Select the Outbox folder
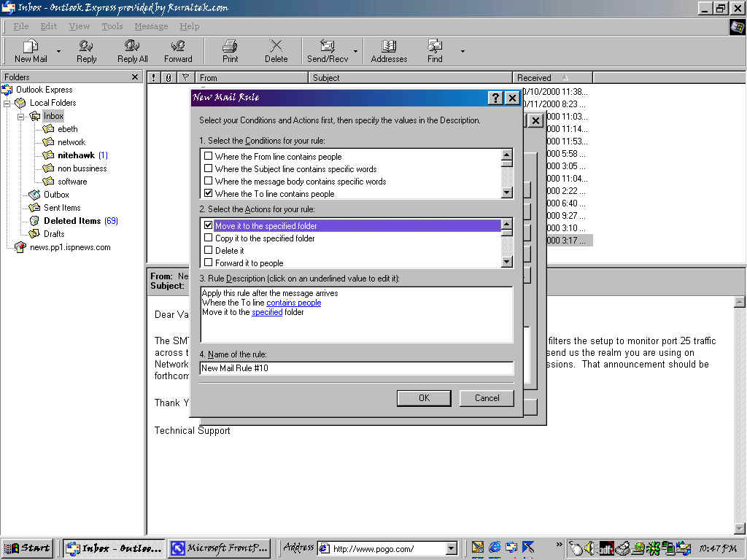The width and height of the screenshot is (747, 560). (55, 194)
